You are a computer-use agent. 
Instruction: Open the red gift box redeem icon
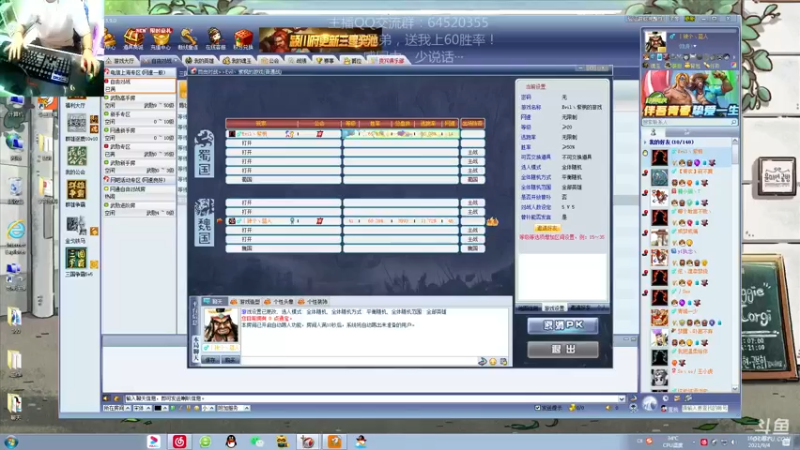click(x=243, y=39)
